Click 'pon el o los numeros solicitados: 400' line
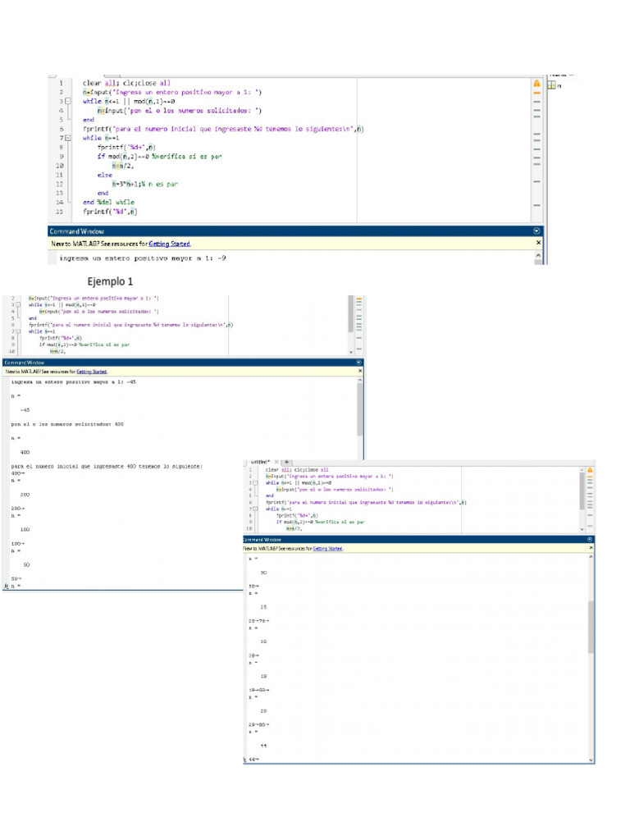Screen dimensions: 630x840 click(x=67, y=424)
